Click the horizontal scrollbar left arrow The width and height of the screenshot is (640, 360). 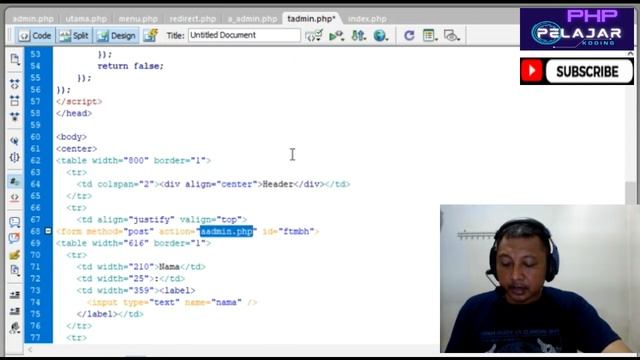[30, 350]
